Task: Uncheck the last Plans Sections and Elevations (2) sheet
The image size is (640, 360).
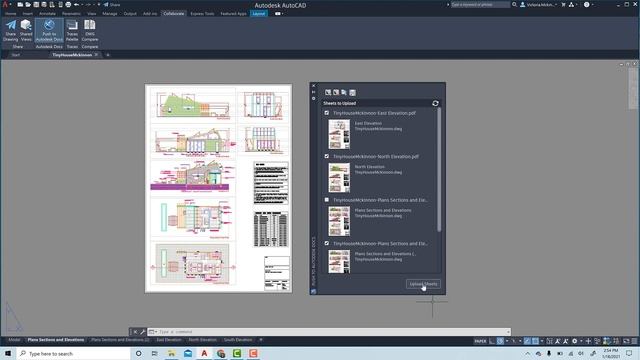Action: tap(327, 243)
